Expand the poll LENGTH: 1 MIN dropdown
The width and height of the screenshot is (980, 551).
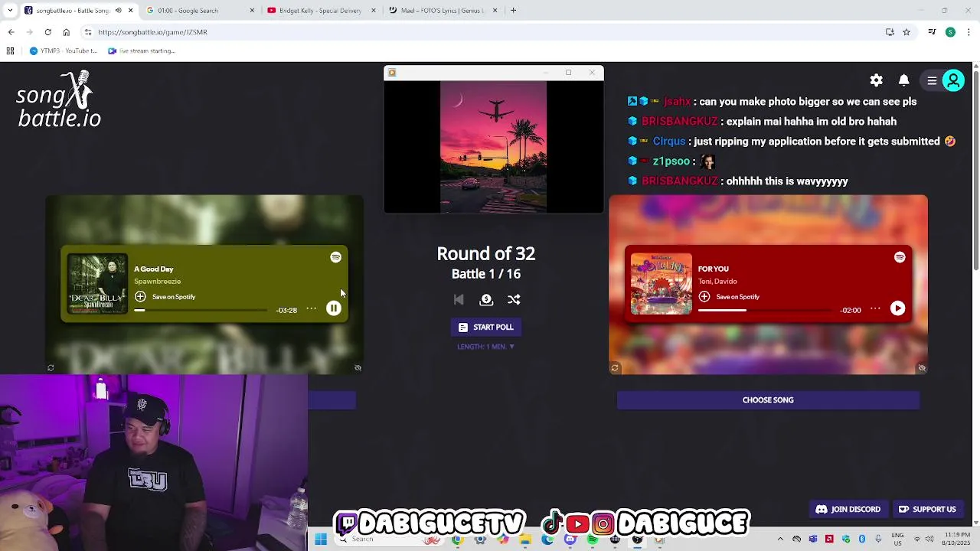pos(486,347)
